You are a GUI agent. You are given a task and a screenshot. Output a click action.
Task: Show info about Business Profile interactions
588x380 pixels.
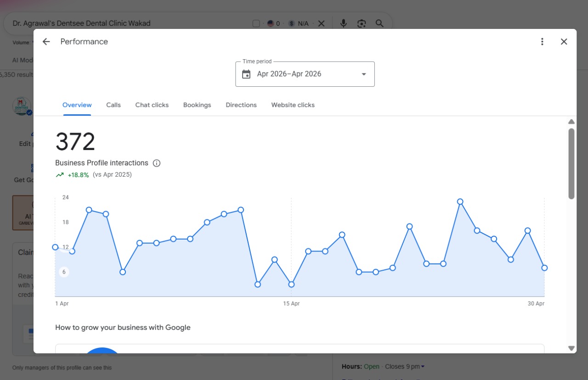(x=157, y=163)
